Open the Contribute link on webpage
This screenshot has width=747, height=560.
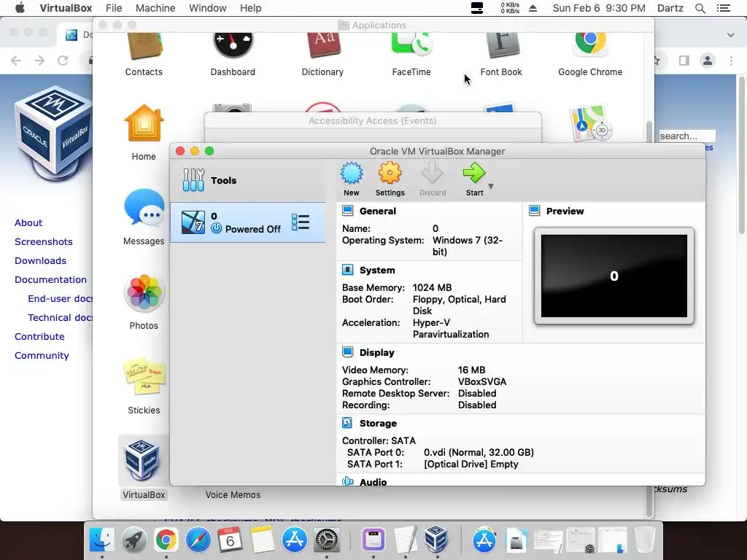(39, 336)
